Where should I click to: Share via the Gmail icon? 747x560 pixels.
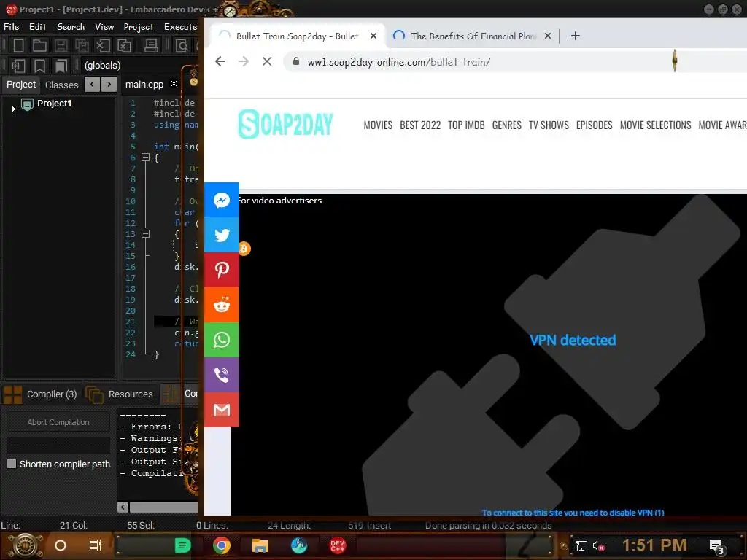pyautogui.click(x=222, y=410)
